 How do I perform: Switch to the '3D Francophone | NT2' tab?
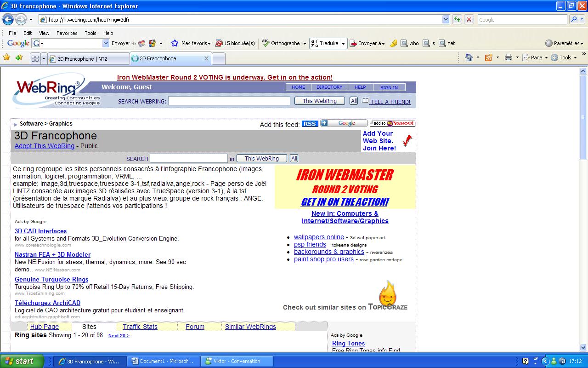tap(88, 59)
